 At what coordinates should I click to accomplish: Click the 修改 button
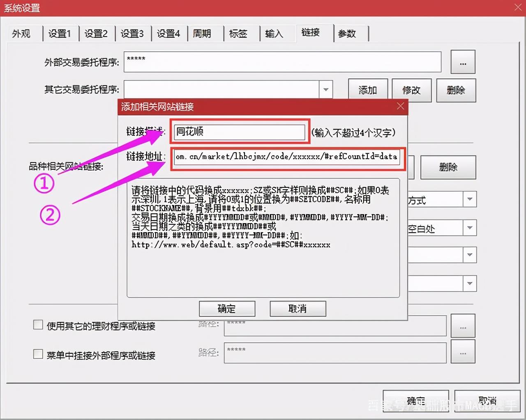pos(411,90)
